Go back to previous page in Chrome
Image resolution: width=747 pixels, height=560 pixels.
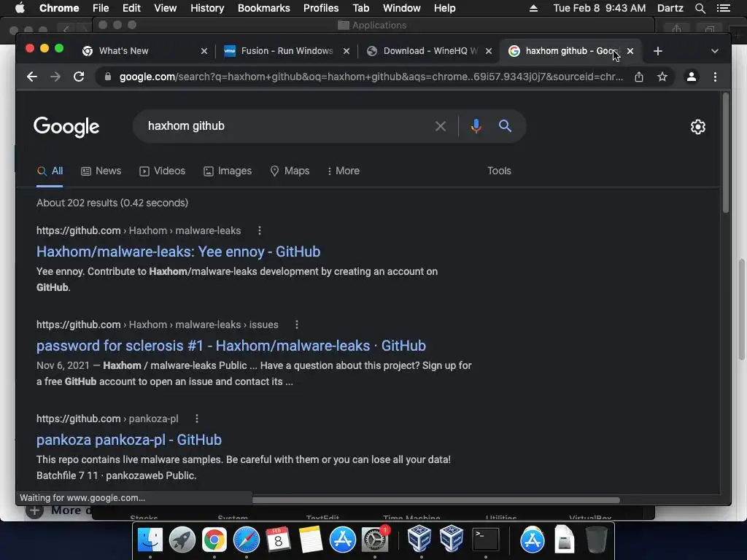[x=32, y=77]
